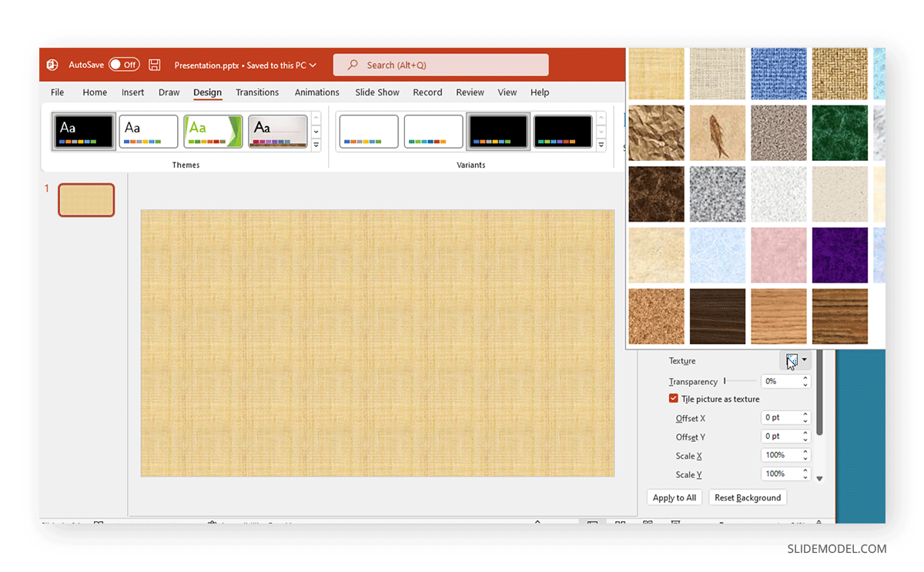Select the Normal view icon in the status bar
924x572 pixels.
591,523
